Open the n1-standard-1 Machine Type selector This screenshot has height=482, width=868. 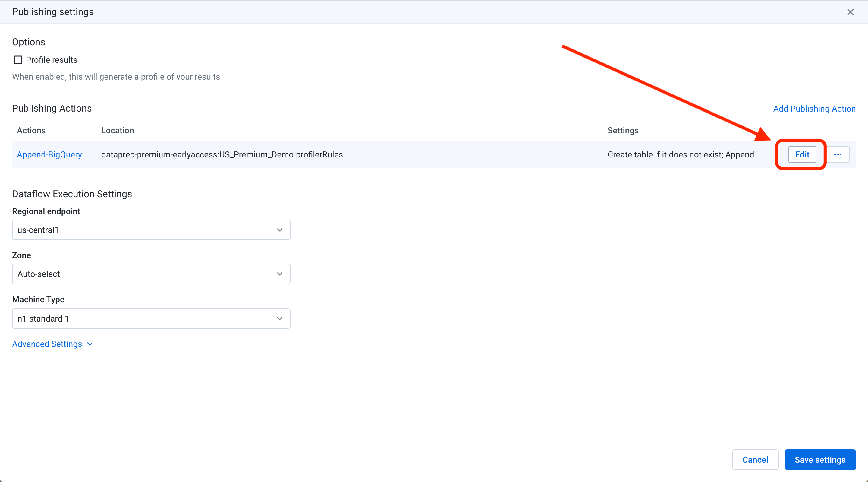[x=151, y=319]
